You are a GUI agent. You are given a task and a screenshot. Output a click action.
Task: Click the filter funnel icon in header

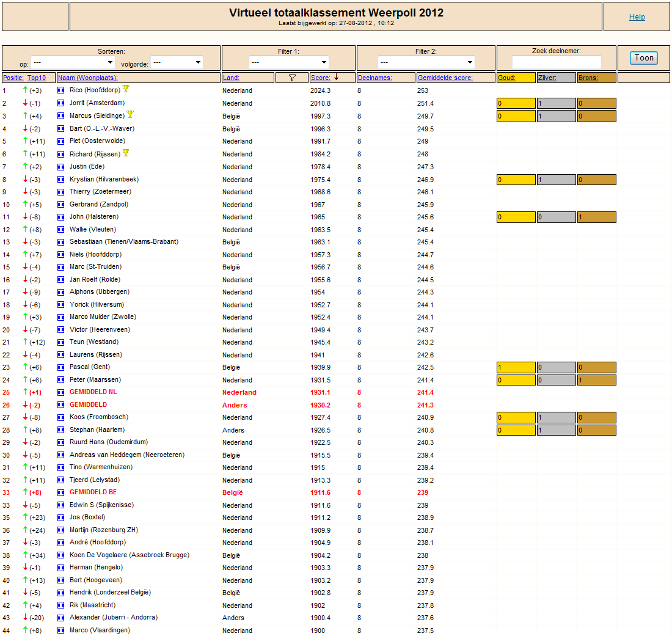(x=292, y=78)
